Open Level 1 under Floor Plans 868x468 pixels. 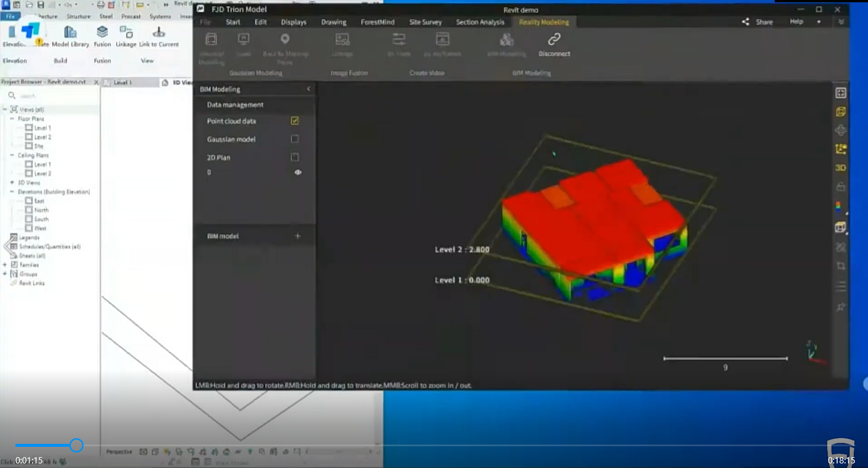pyautogui.click(x=42, y=128)
